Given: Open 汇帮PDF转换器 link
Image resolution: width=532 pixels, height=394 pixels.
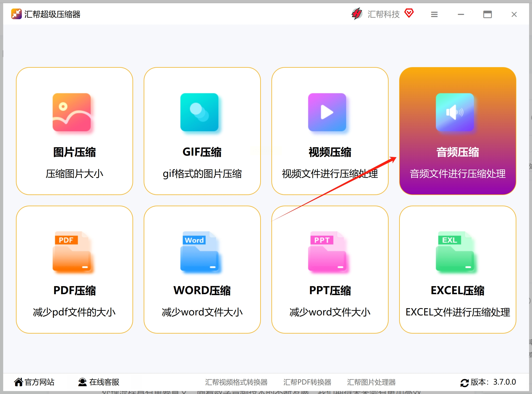Looking at the screenshot, I should (x=307, y=382).
